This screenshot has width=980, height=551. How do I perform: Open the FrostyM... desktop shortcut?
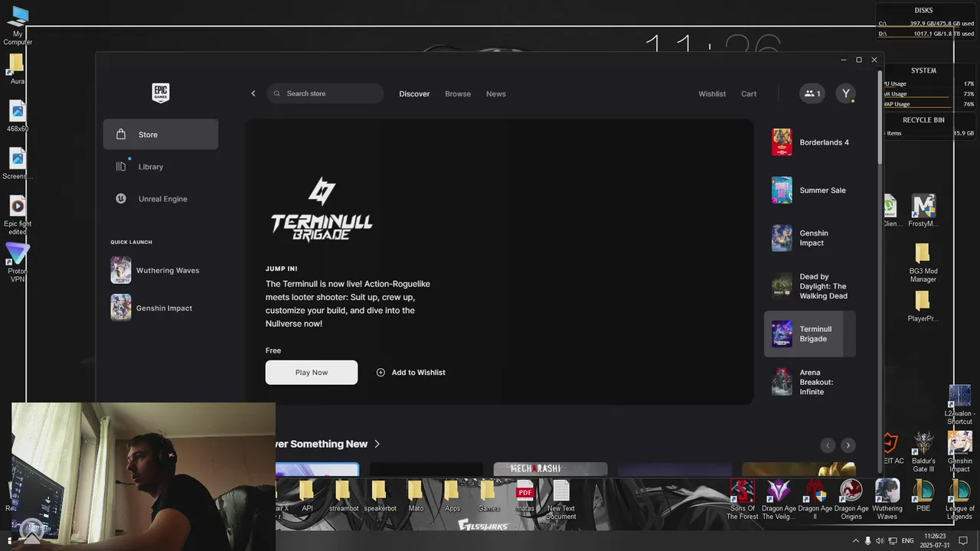(x=923, y=211)
